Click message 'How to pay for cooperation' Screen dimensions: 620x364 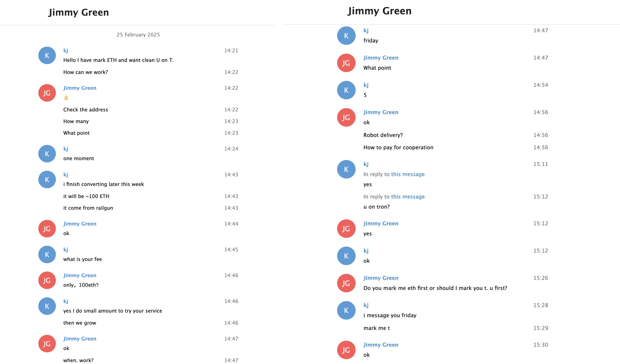pyautogui.click(x=398, y=147)
